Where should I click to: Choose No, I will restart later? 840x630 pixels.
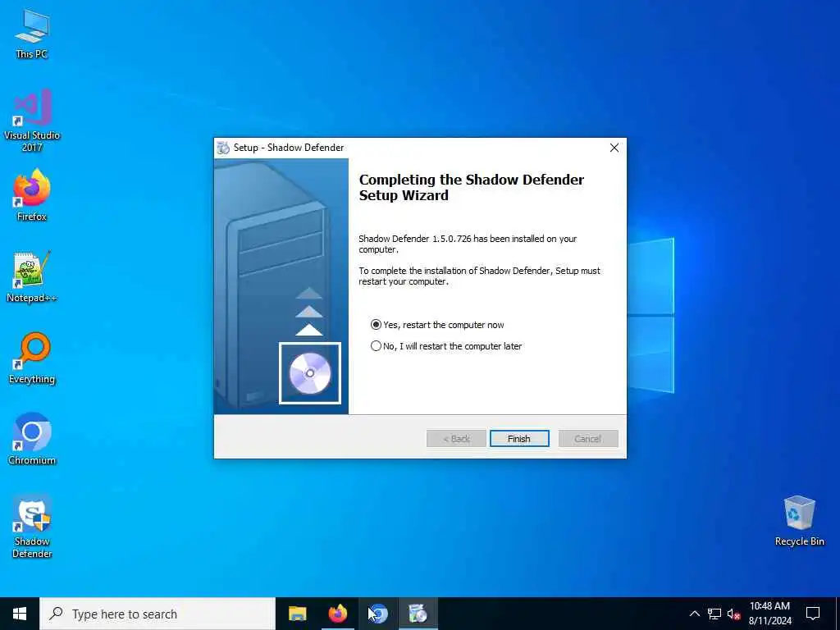point(446,346)
